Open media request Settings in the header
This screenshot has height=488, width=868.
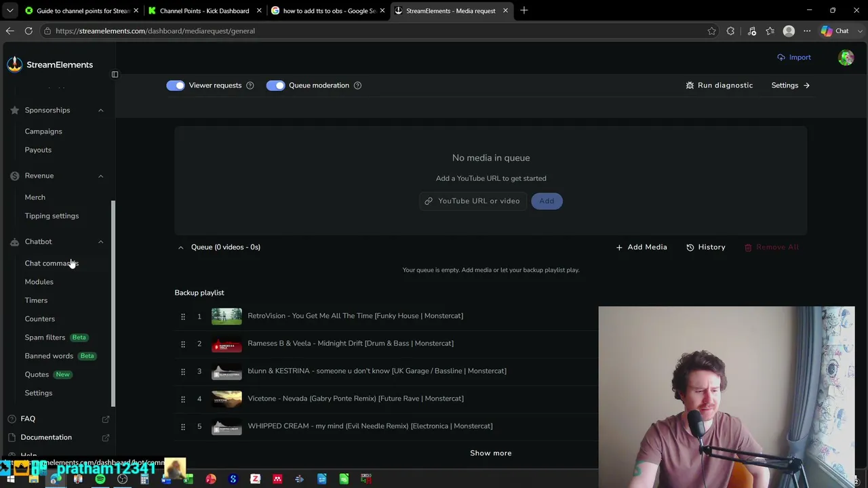[x=791, y=85]
